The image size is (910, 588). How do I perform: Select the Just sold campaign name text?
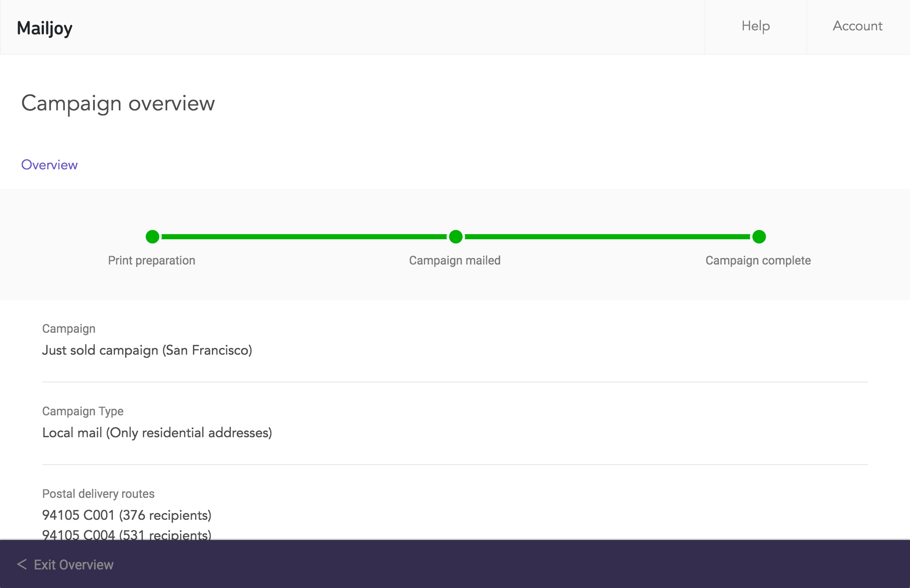[147, 350]
